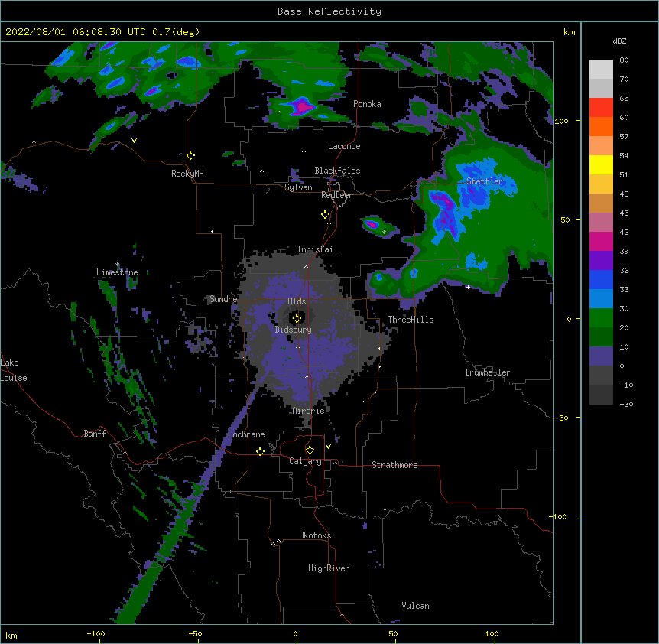Click the 33 dBZ blue legend swatch
The height and width of the screenshot is (644, 659).
pos(601,279)
